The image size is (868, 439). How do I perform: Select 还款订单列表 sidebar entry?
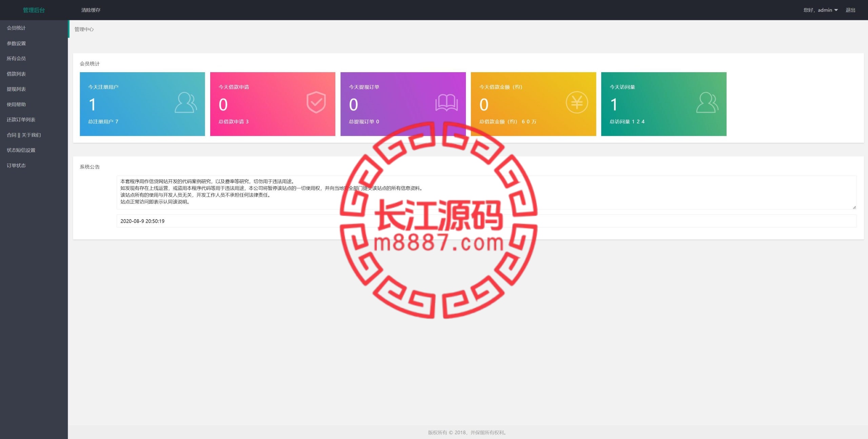34,119
